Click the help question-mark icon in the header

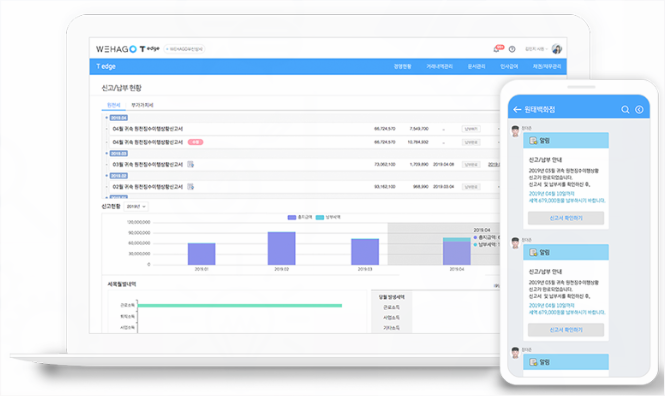point(512,49)
